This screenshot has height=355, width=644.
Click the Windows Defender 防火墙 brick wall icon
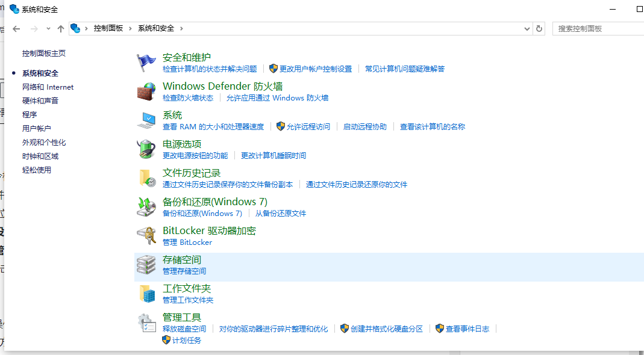click(146, 91)
